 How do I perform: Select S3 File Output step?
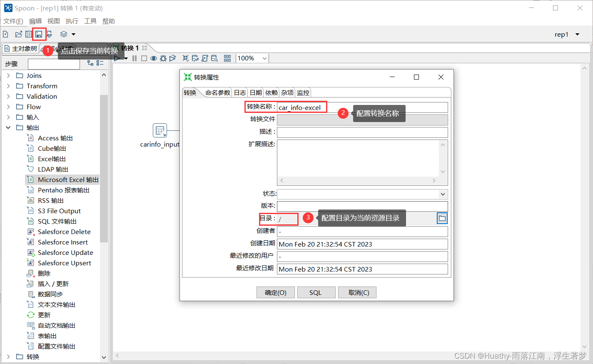[x=59, y=211]
